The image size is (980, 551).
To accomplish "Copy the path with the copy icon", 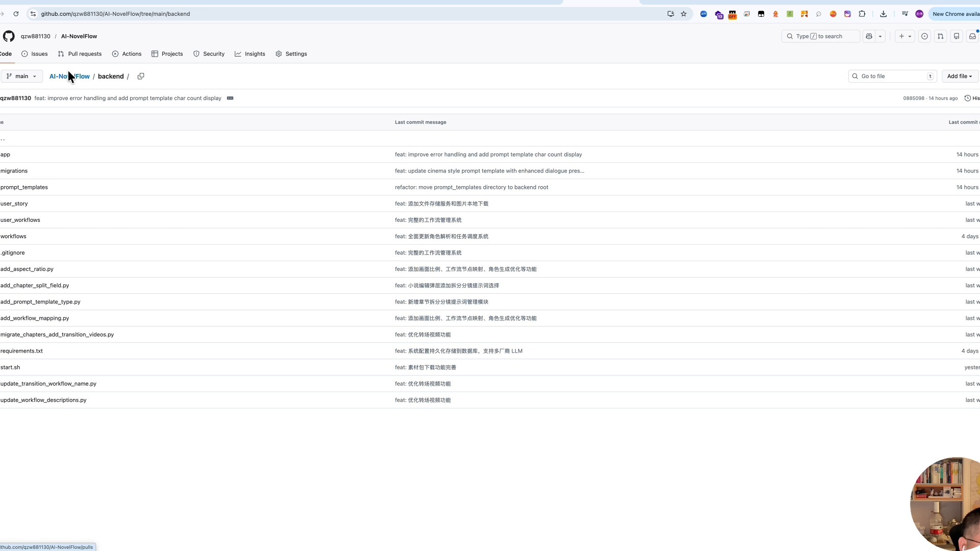I will click(x=141, y=77).
